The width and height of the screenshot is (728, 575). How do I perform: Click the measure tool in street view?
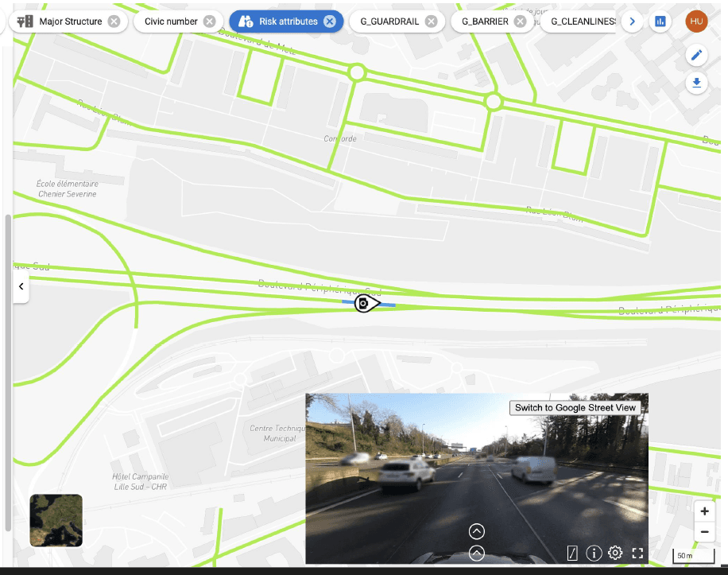[572, 553]
